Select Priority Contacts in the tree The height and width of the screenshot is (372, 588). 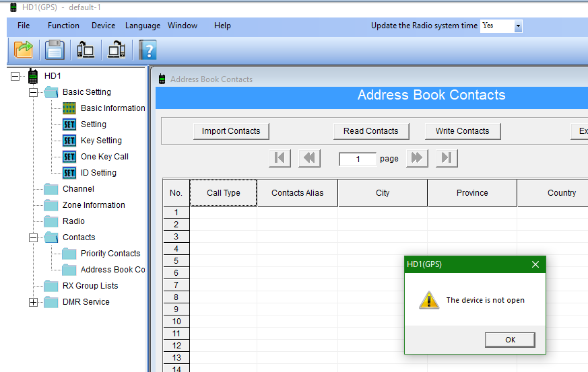tap(110, 254)
